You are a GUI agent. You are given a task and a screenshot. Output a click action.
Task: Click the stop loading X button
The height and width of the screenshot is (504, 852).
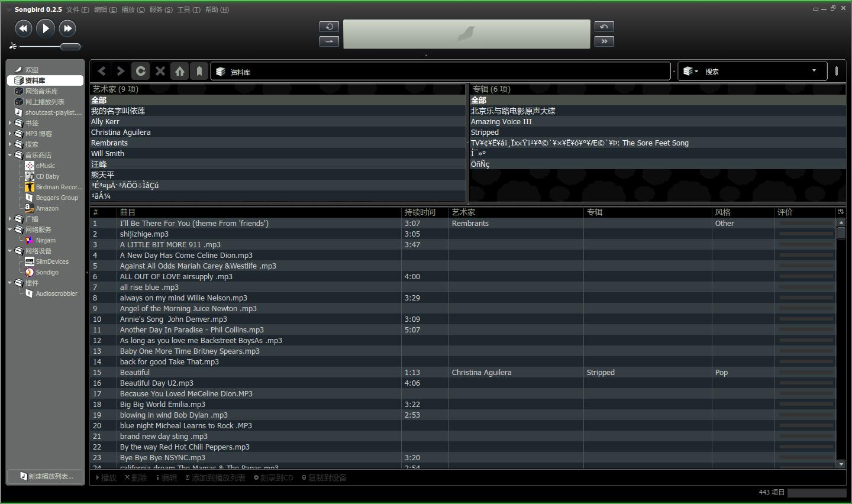coord(160,71)
